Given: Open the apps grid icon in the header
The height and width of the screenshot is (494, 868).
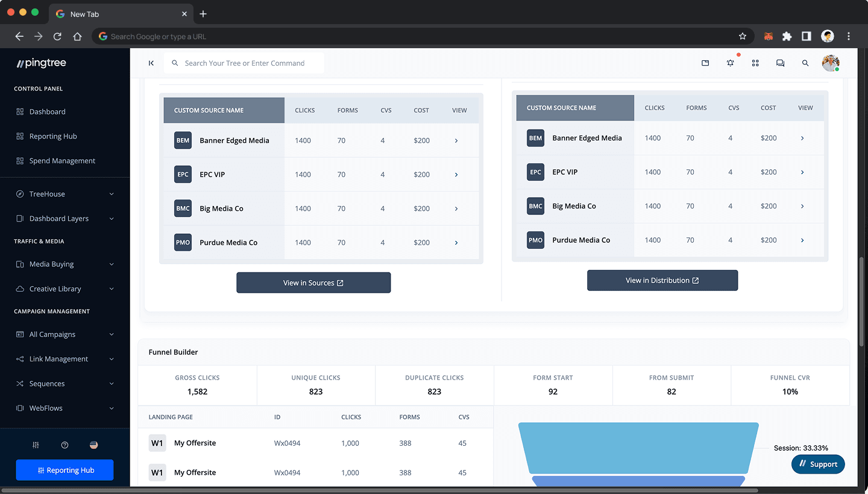Looking at the screenshot, I should tap(755, 63).
